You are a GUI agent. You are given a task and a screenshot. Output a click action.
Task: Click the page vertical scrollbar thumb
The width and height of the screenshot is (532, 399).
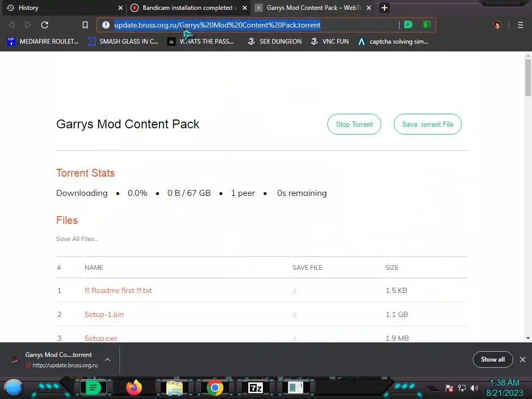pos(528,77)
